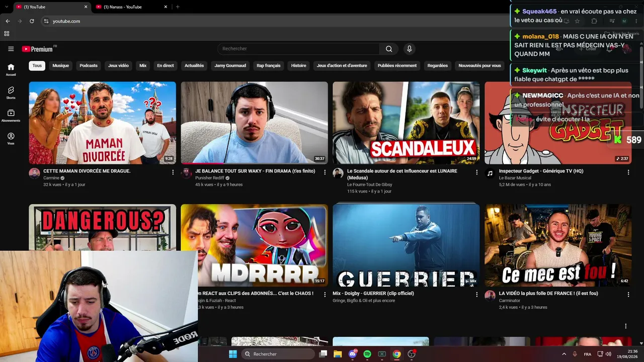Open 'JE BALANCE TOUT SUR WAKY' video title
This screenshot has height=362, width=644.
(x=255, y=171)
